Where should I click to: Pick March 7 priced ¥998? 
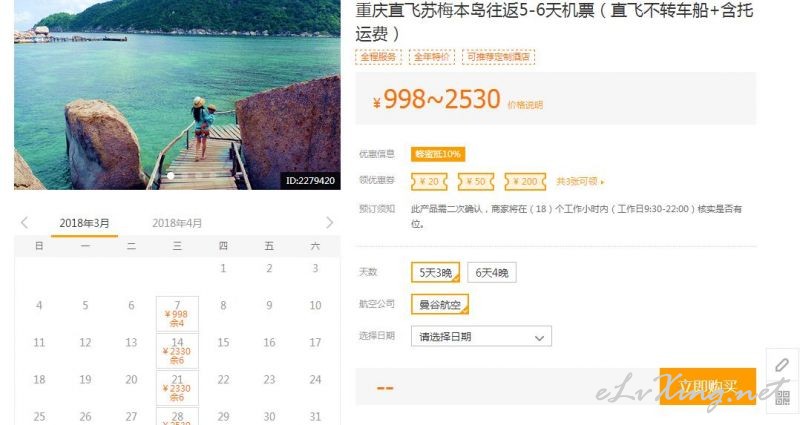(x=177, y=314)
